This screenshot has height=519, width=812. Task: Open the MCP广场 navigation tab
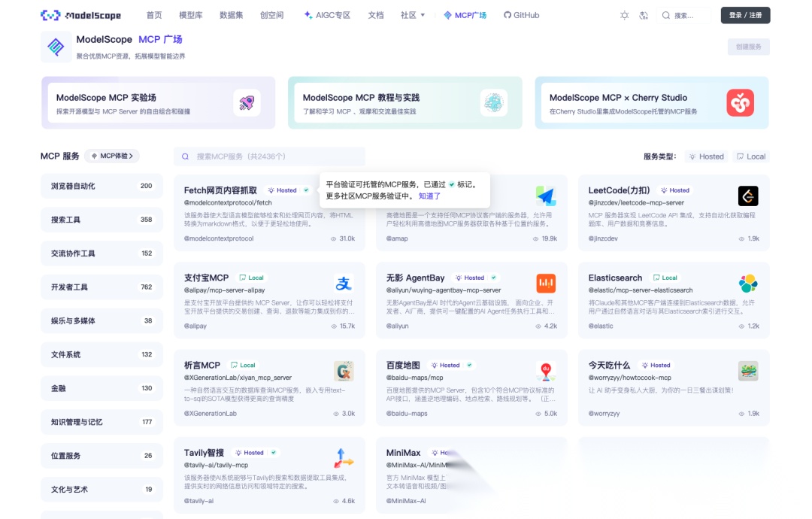click(465, 16)
